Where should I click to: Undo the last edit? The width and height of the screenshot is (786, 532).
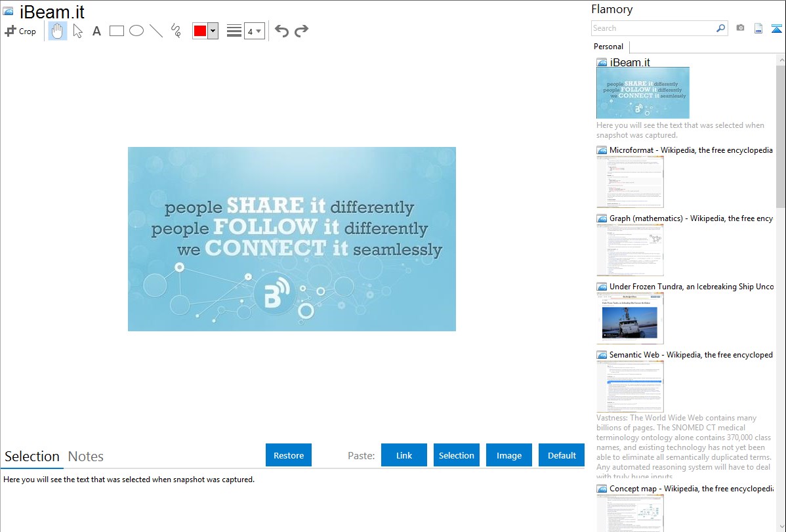click(281, 31)
